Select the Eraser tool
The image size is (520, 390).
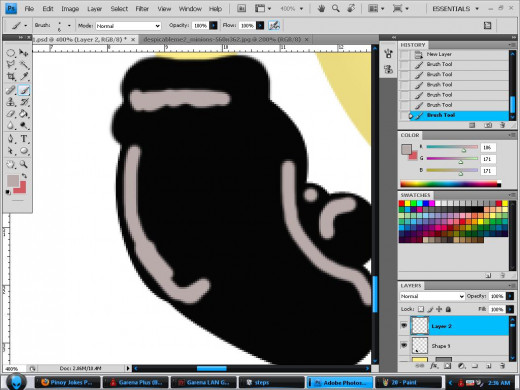click(x=11, y=114)
